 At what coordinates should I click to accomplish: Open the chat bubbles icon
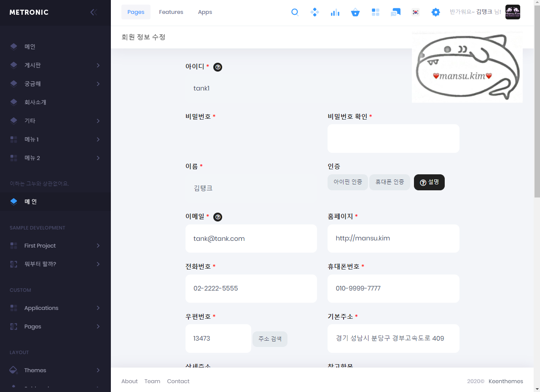[x=395, y=12]
